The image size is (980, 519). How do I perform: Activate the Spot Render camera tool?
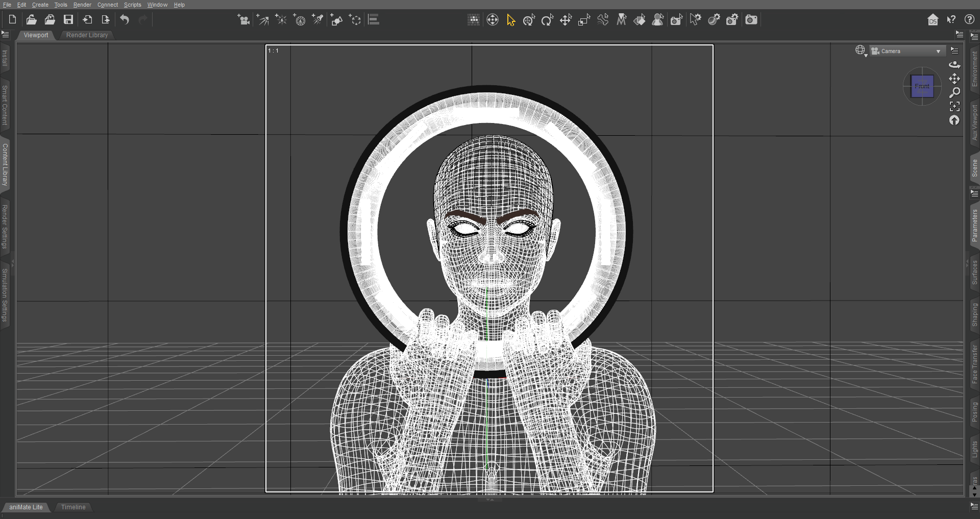(677, 20)
